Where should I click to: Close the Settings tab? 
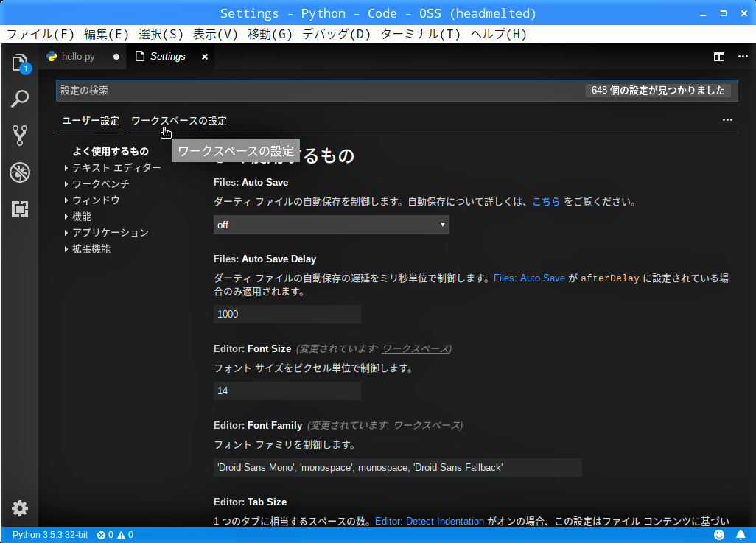[205, 57]
